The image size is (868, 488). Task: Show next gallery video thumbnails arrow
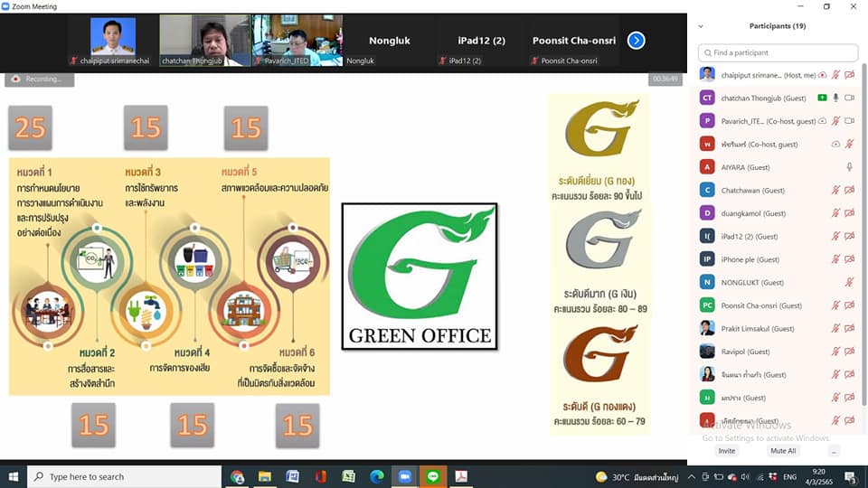click(636, 41)
